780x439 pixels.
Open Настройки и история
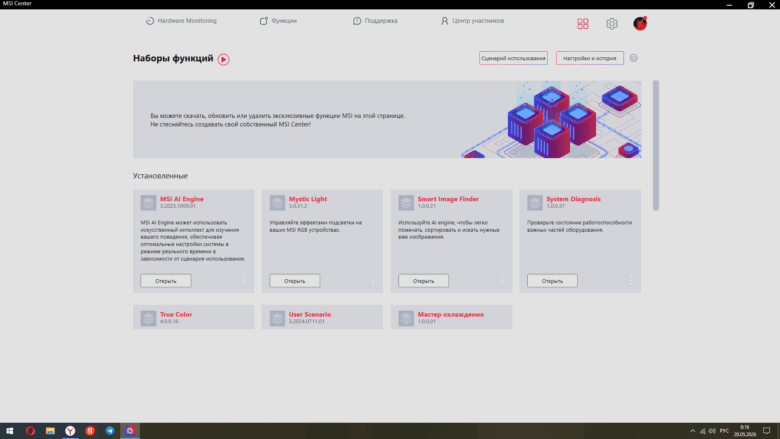tap(589, 58)
